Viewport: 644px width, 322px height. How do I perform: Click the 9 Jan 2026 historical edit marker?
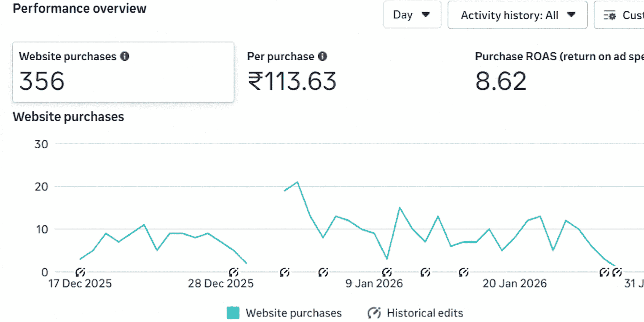click(387, 272)
